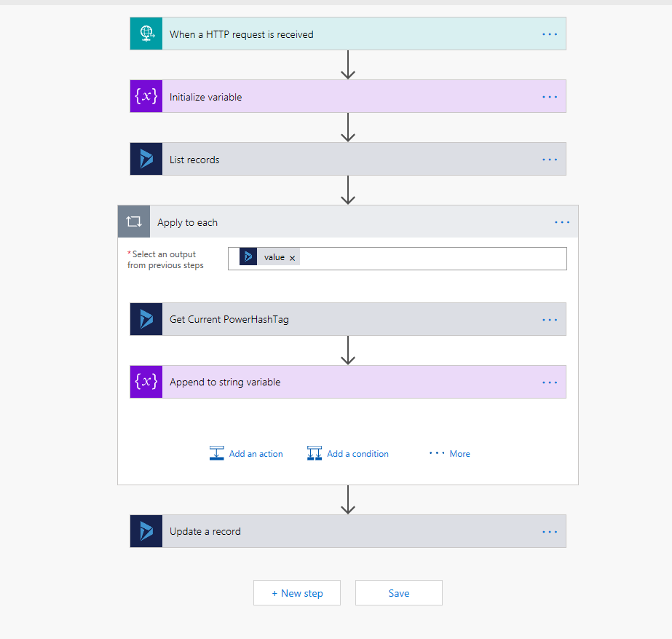Click the Initialize variable curly-brace icon
672x639 pixels.
(x=146, y=97)
